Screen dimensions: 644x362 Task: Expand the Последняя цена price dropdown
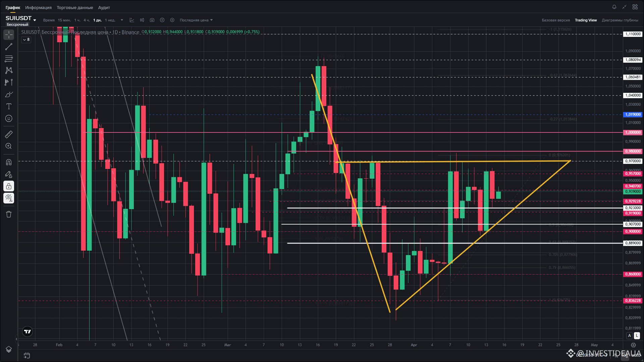point(196,20)
